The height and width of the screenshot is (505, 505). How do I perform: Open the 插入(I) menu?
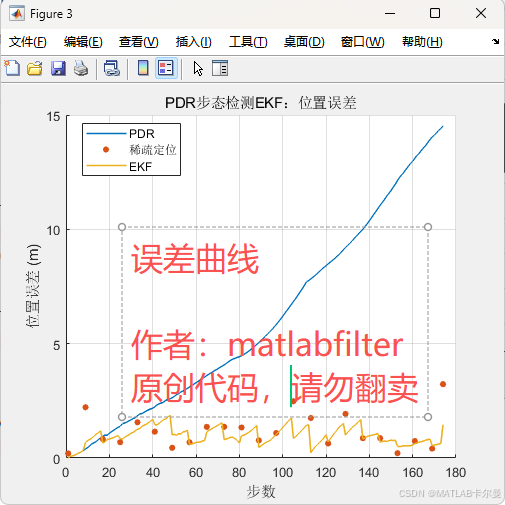193,42
